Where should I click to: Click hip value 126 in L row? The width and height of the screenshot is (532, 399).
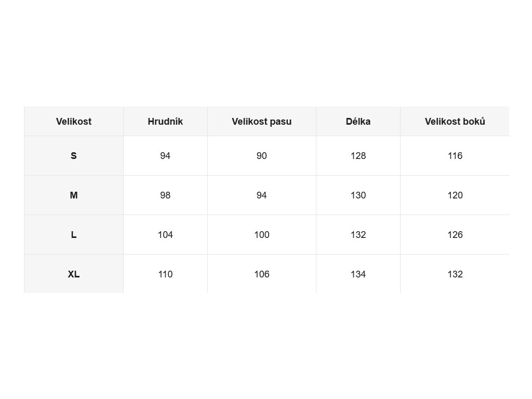pyautogui.click(x=455, y=234)
